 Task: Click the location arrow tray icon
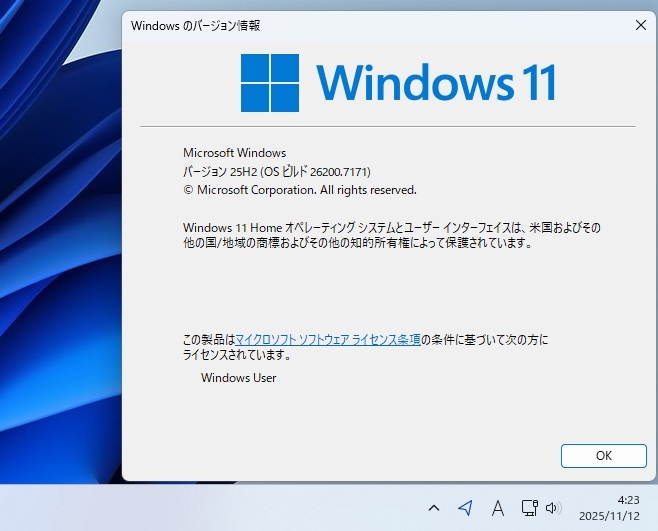[x=465, y=508]
